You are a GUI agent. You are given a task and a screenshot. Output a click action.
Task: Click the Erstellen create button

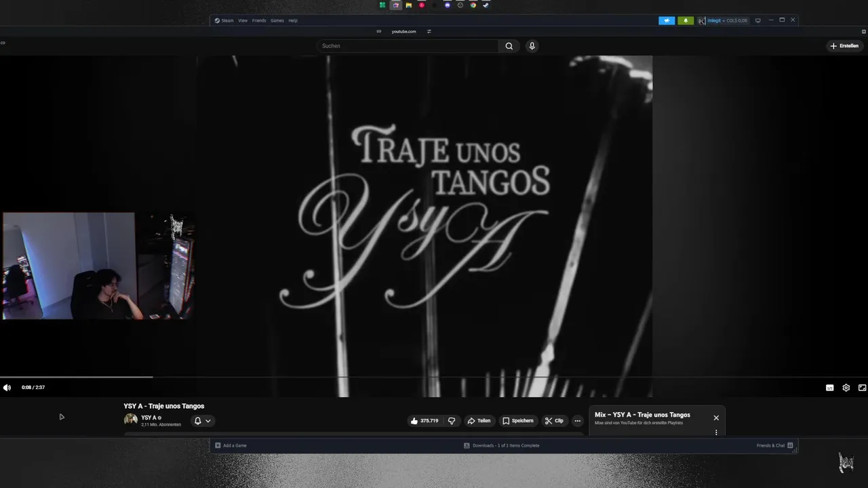pyautogui.click(x=845, y=46)
